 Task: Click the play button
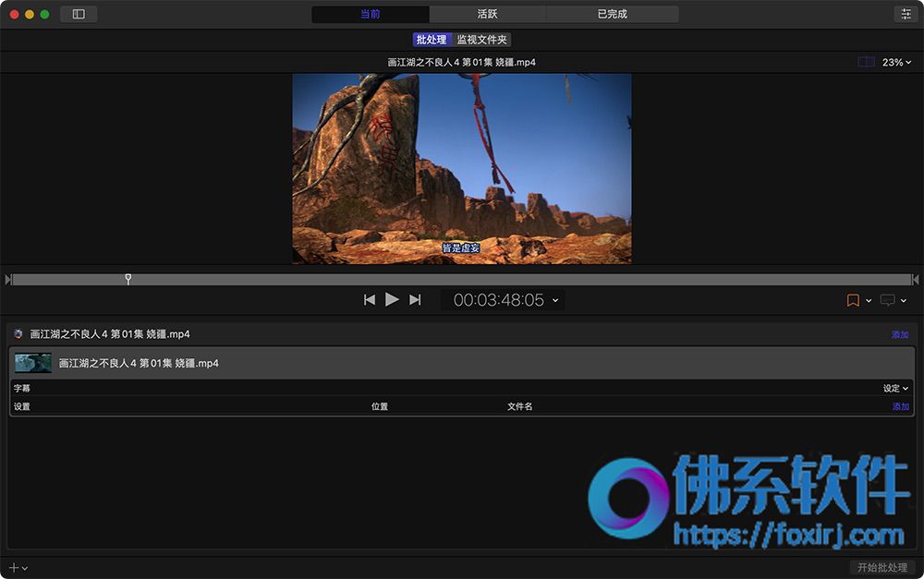coord(392,300)
